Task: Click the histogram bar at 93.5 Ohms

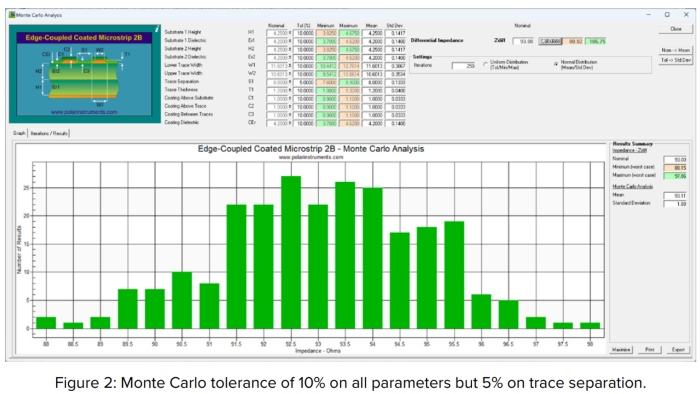Action: coord(345,255)
